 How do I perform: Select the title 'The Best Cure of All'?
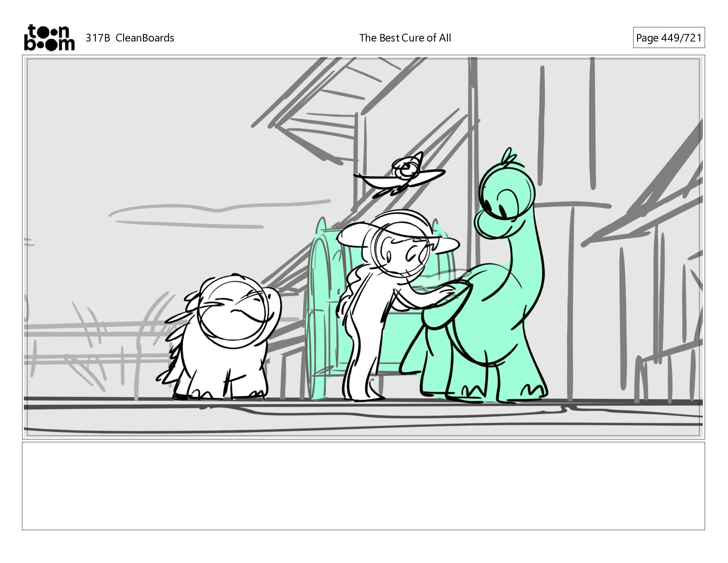405,38
